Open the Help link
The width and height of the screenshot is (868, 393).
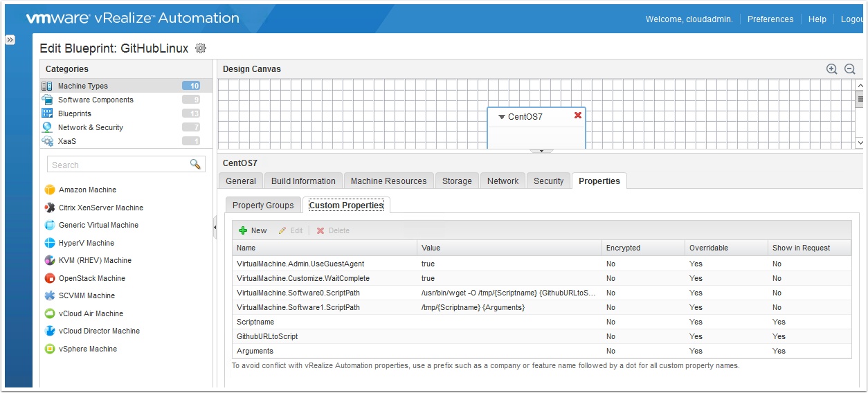click(817, 19)
